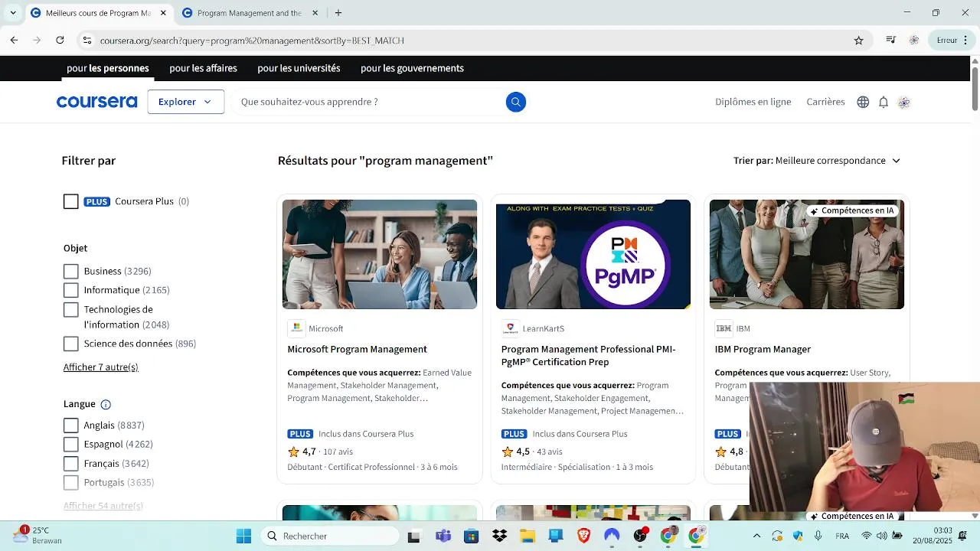View site information icon in address bar

pyautogui.click(x=87, y=41)
